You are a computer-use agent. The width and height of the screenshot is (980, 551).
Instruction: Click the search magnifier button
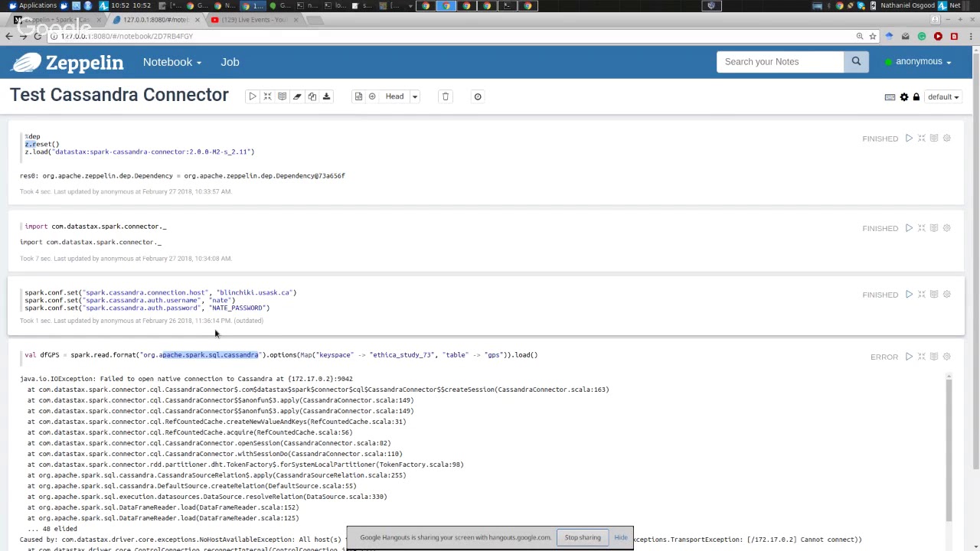(x=856, y=62)
